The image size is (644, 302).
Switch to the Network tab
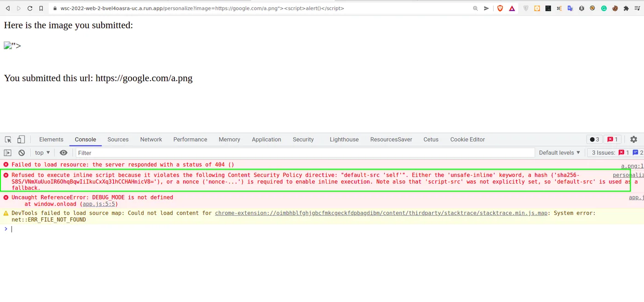coord(151,139)
